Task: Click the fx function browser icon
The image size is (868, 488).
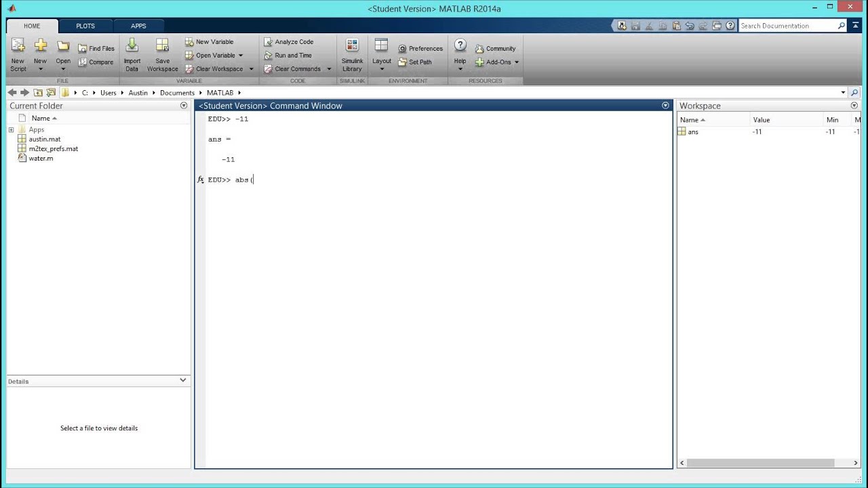Action: coord(201,180)
